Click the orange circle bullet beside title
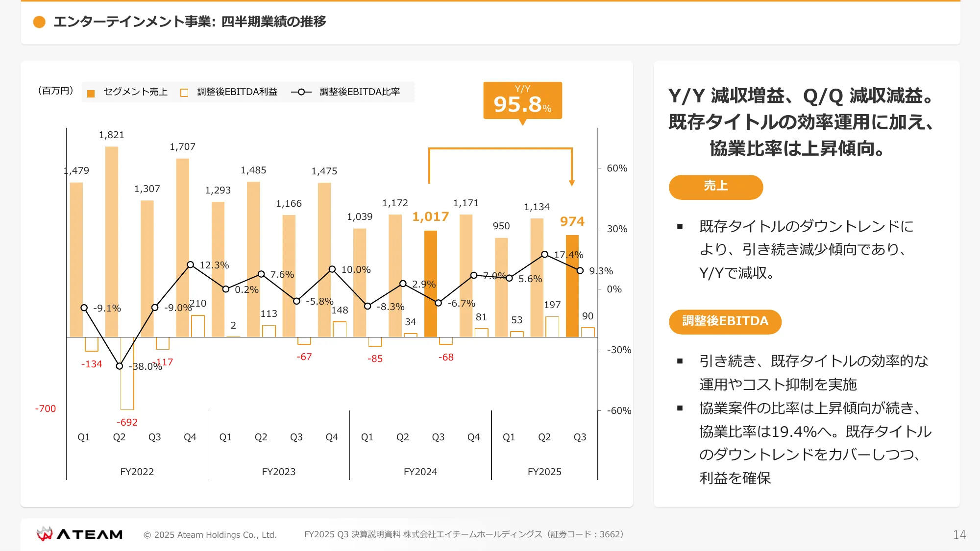Viewport: 980px width, 551px height. (39, 22)
